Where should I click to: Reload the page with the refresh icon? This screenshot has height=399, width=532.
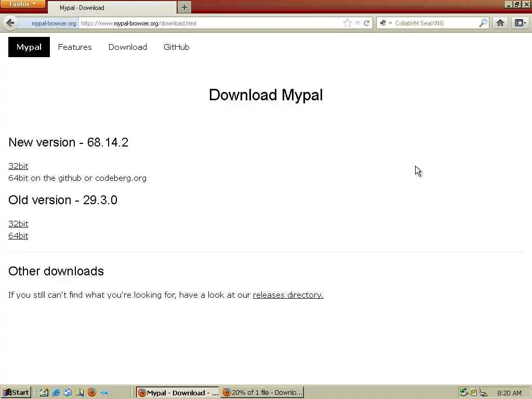[366, 23]
